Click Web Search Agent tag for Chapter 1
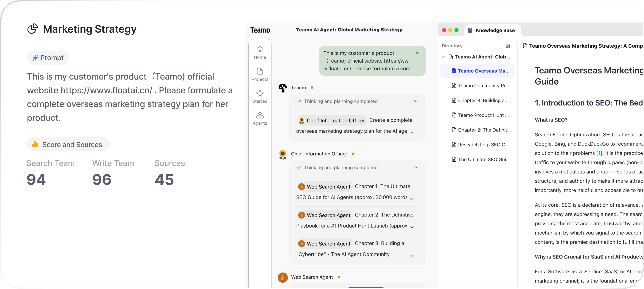Image resolution: width=644 pixels, height=289 pixels. point(325,187)
